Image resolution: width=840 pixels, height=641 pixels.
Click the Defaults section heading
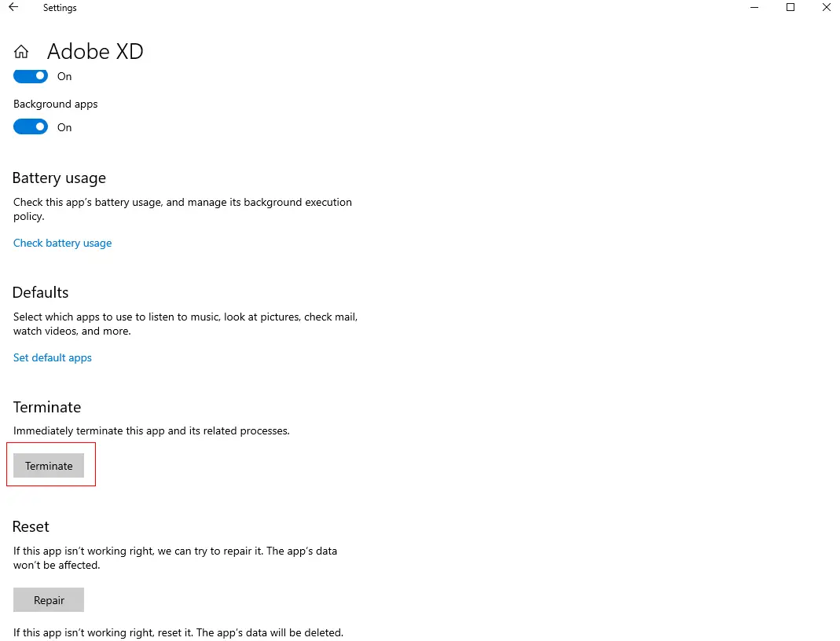pos(40,292)
